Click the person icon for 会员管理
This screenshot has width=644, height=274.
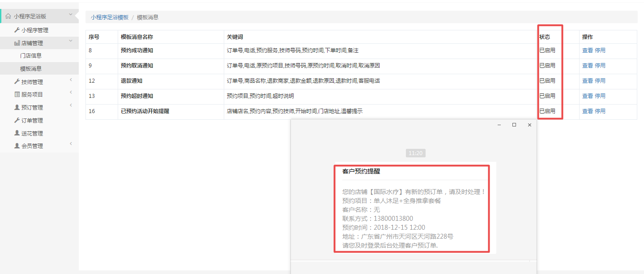tap(17, 146)
